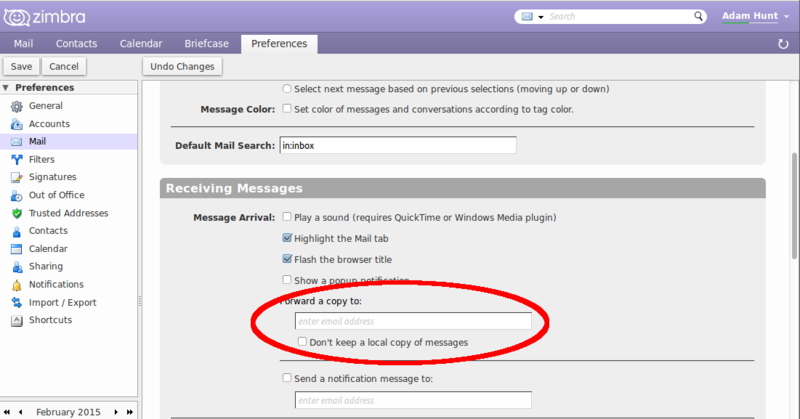The image size is (800, 419).
Task: Select the Preferences tab
Action: tap(279, 44)
